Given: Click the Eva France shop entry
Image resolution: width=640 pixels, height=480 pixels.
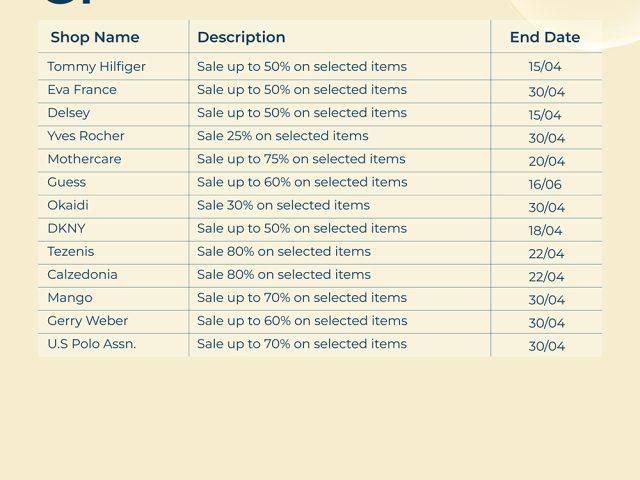Looking at the screenshot, I should pyautogui.click(x=82, y=90).
